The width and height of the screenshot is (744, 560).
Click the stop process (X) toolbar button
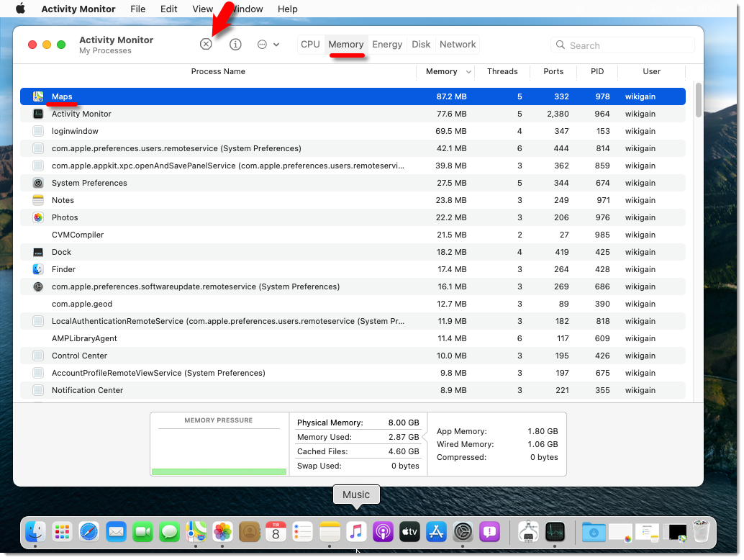(x=206, y=44)
